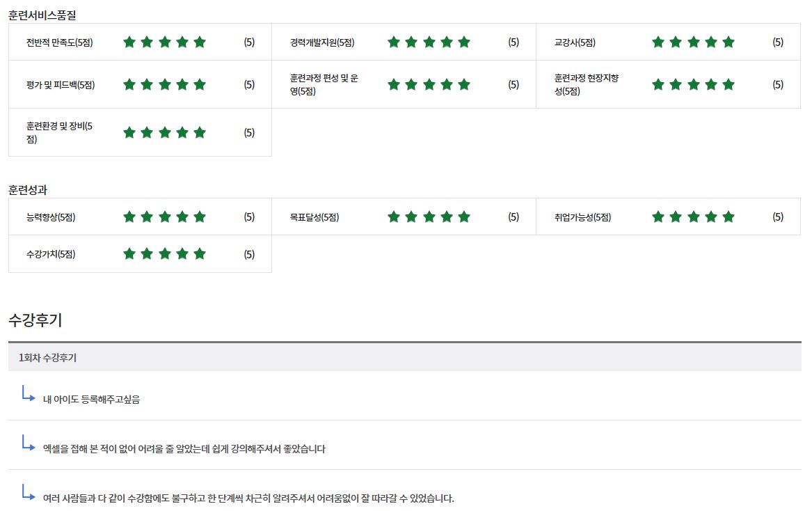This screenshot has width=812, height=511.
Task: Click arrow icon next to the 엑셀 review
Action: pyautogui.click(x=28, y=443)
